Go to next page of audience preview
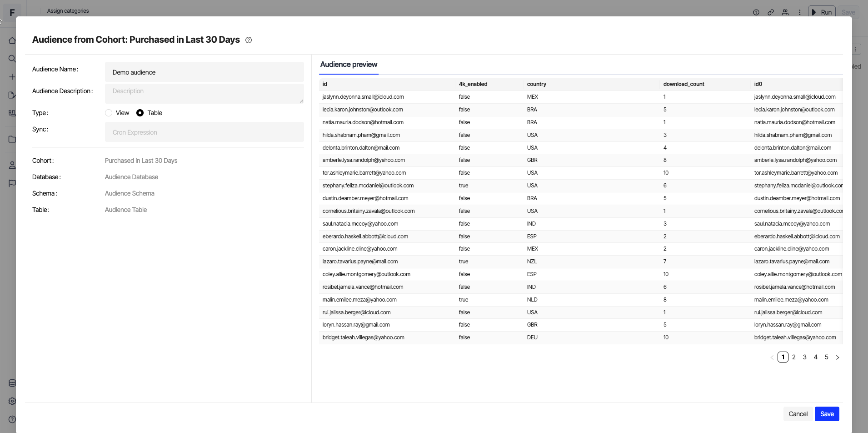 838,357
